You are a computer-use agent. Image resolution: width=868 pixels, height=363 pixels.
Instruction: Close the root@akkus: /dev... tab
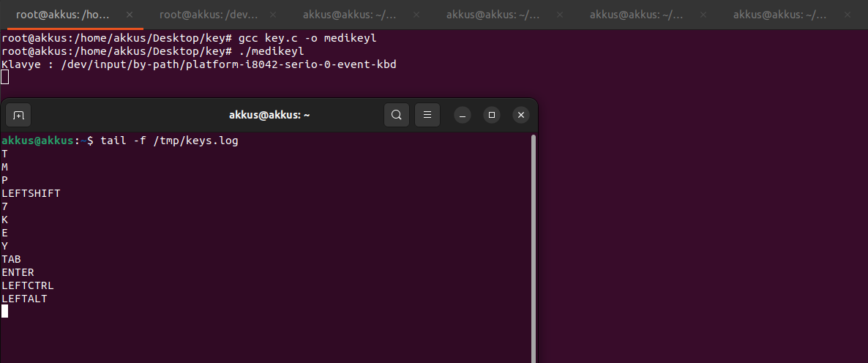coord(273,14)
